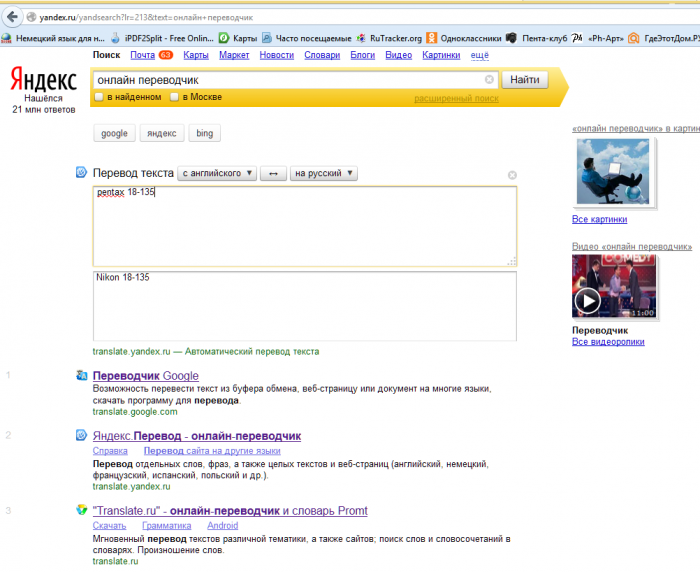Click the browser back arrow button
700x572 pixels.
12,17
